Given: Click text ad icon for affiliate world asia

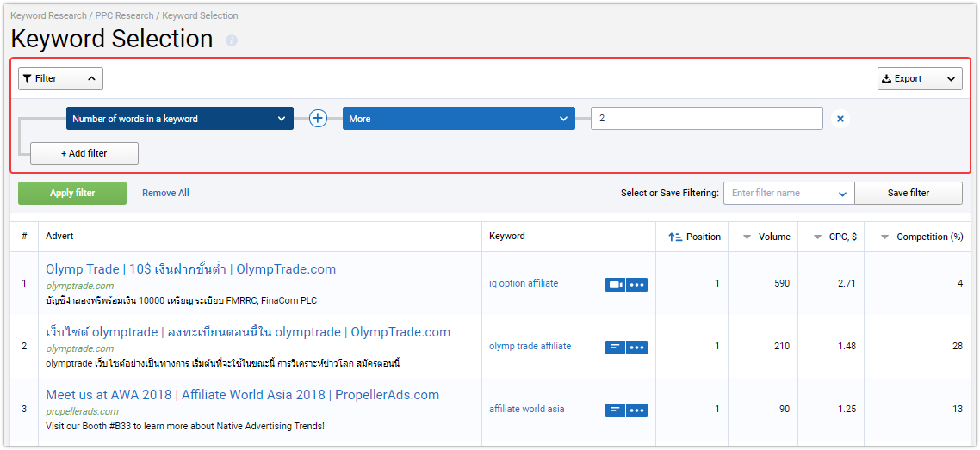Looking at the screenshot, I should coord(615,410).
